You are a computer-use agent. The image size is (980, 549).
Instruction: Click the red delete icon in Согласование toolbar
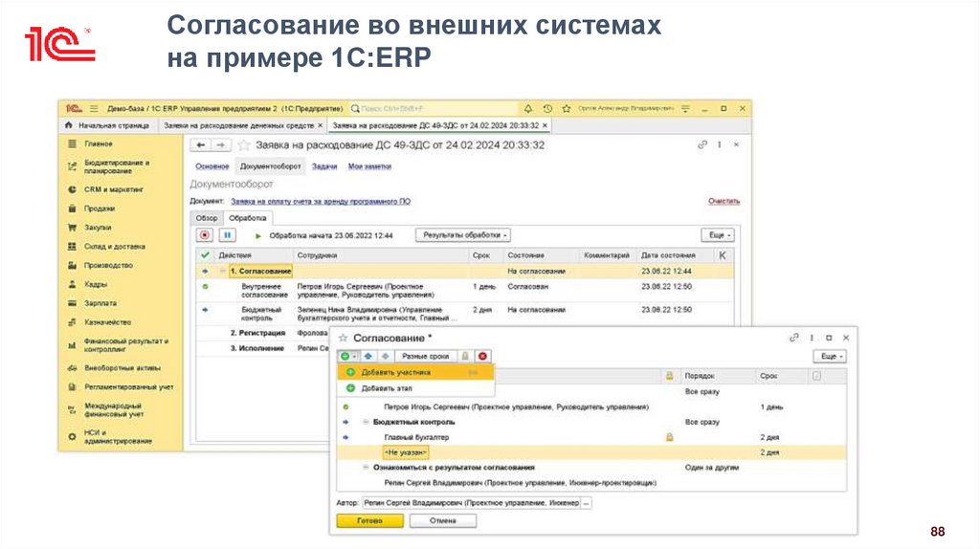(x=482, y=356)
